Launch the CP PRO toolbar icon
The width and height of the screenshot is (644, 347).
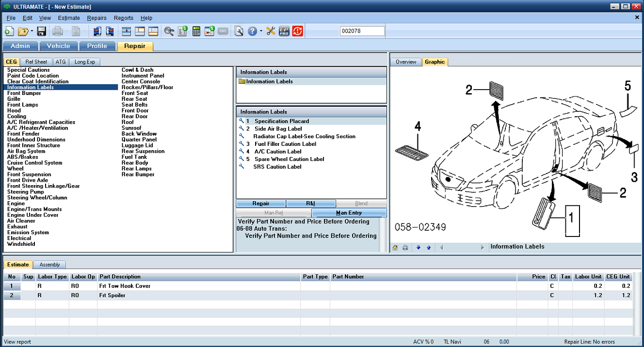click(284, 32)
